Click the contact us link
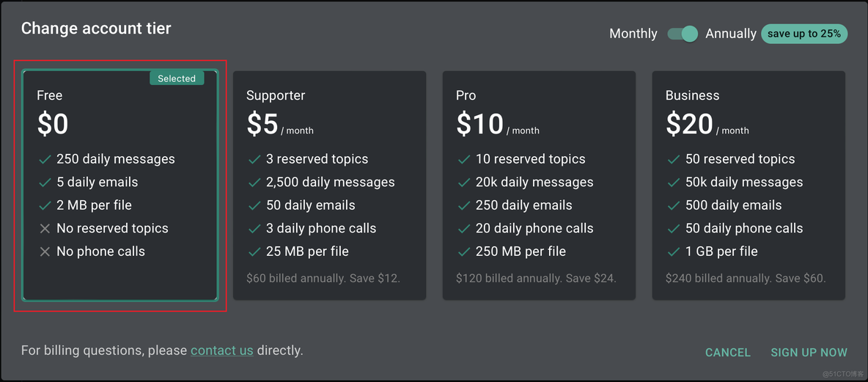Screen dimensions: 868x382 click(x=221, y=350)
